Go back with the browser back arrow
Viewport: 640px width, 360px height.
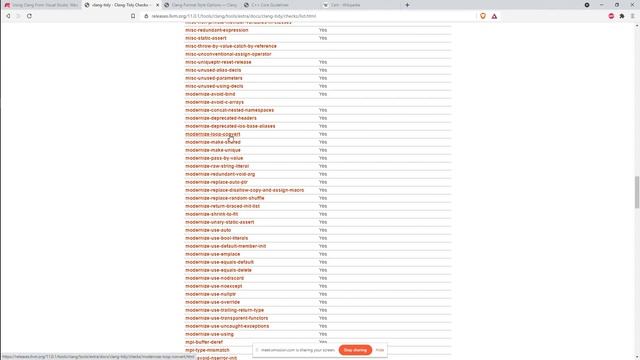pyautogui.click(x=8, y=16)
